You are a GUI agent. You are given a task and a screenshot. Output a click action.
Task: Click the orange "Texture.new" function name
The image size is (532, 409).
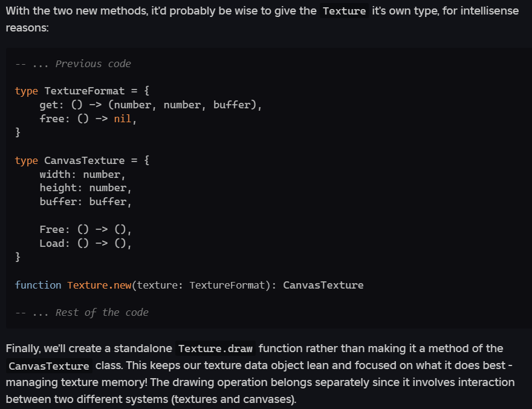click(x=99, y=285)
